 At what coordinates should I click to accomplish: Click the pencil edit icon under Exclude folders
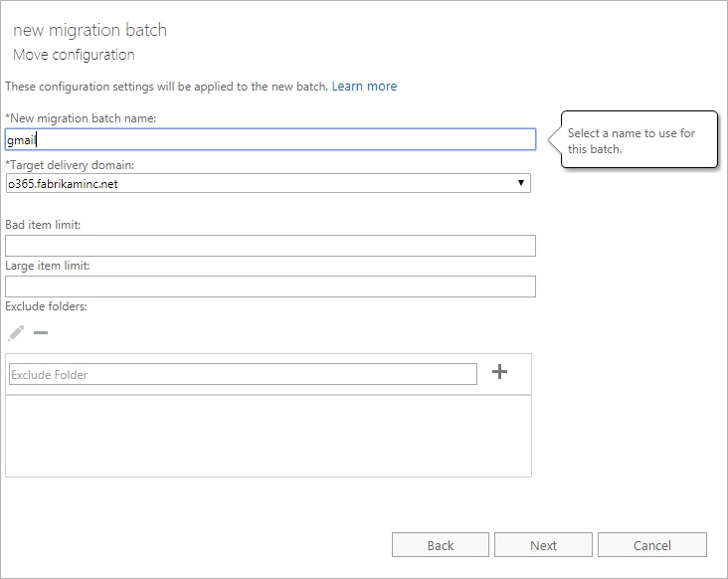tap(15, 333)
